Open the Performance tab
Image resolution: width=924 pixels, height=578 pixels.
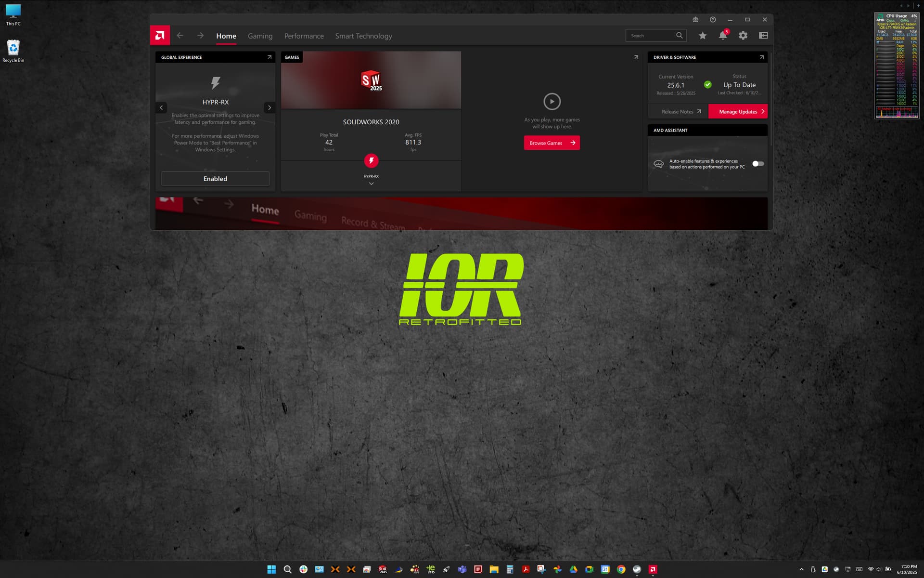[304, 36]
